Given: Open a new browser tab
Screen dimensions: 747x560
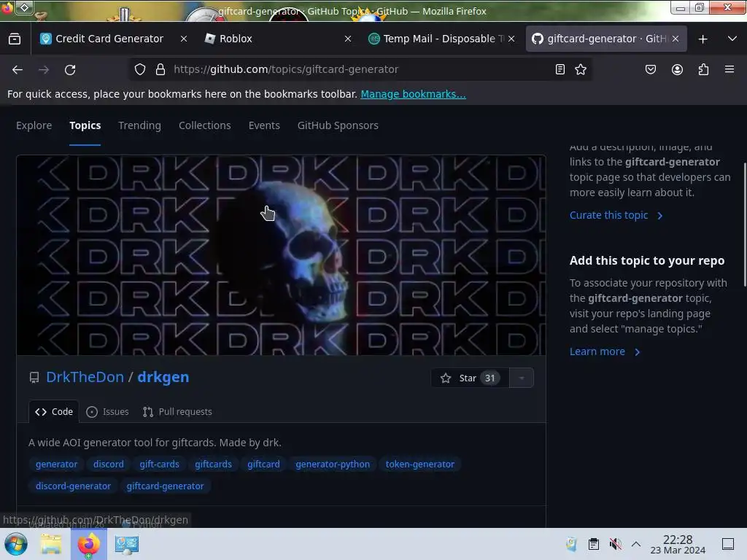Looking at the screenshot, I should (x=703, y=39).
